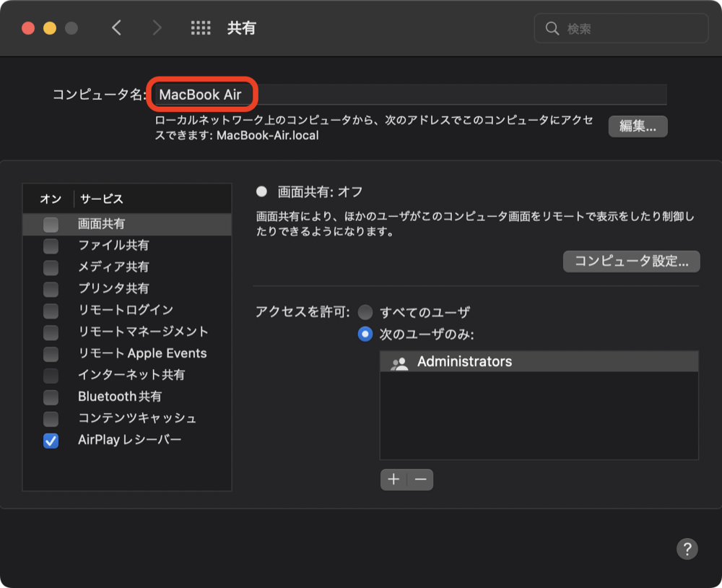722x588 pixels.
Task: Enable the Bluetooth共有 checkbox
Action: pyautogui.click(x=51, y=397)
